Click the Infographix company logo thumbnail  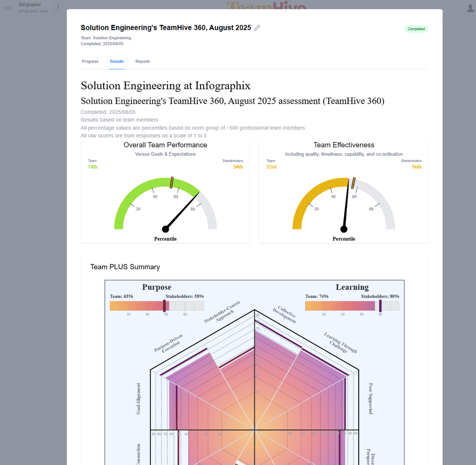pos(7,7)
